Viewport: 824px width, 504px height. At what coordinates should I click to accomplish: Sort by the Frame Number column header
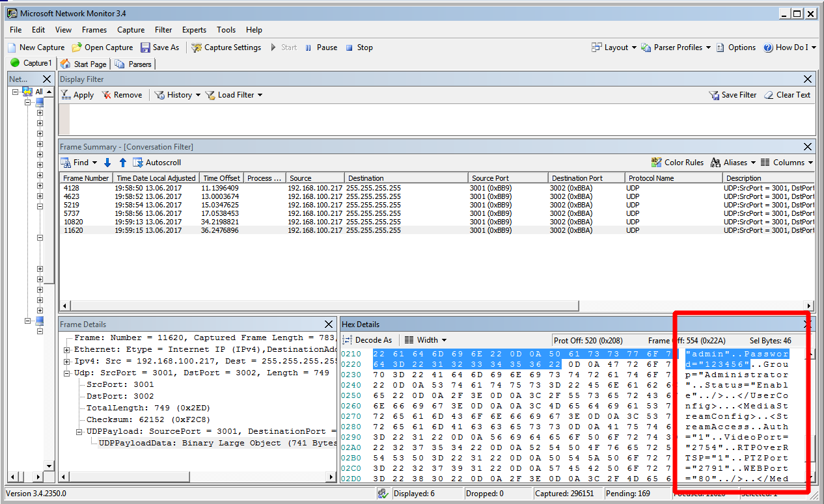point(86,178)
